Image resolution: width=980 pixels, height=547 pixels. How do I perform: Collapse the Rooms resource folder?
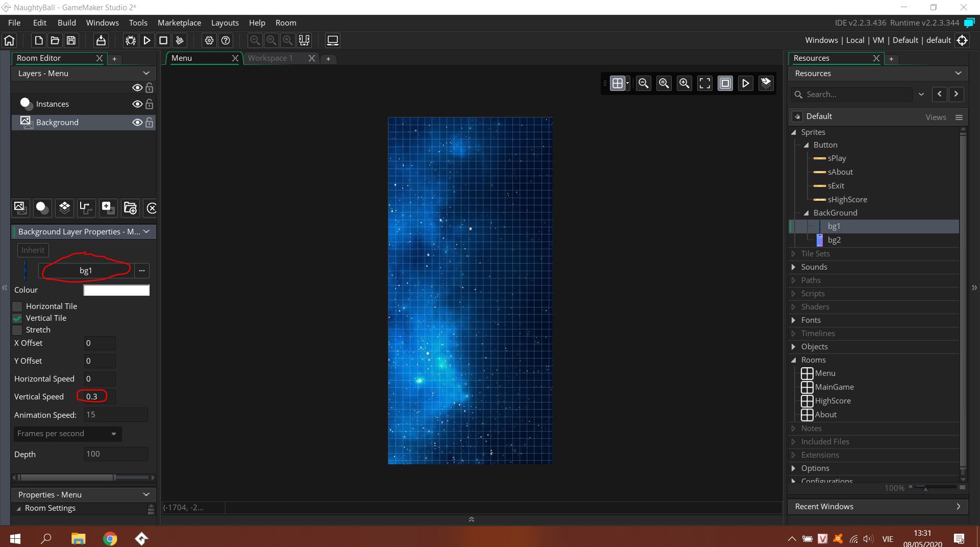794,360
